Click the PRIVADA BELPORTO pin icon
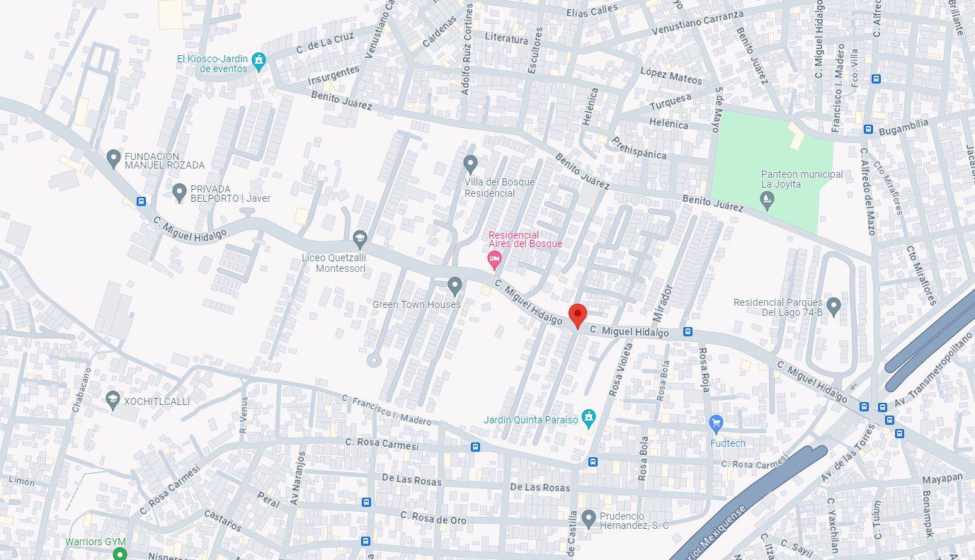The width and height of the screenshot is (975, 560). coord(180,192)
